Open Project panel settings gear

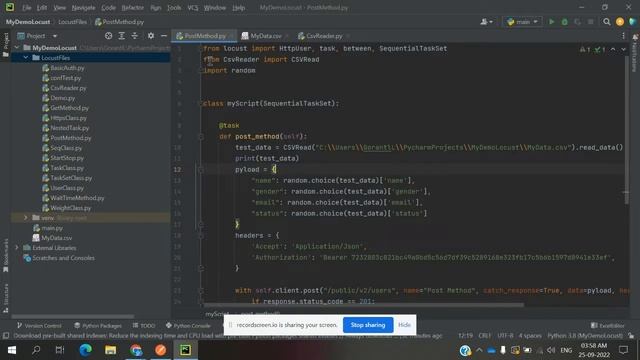click(x=151, y=36)
